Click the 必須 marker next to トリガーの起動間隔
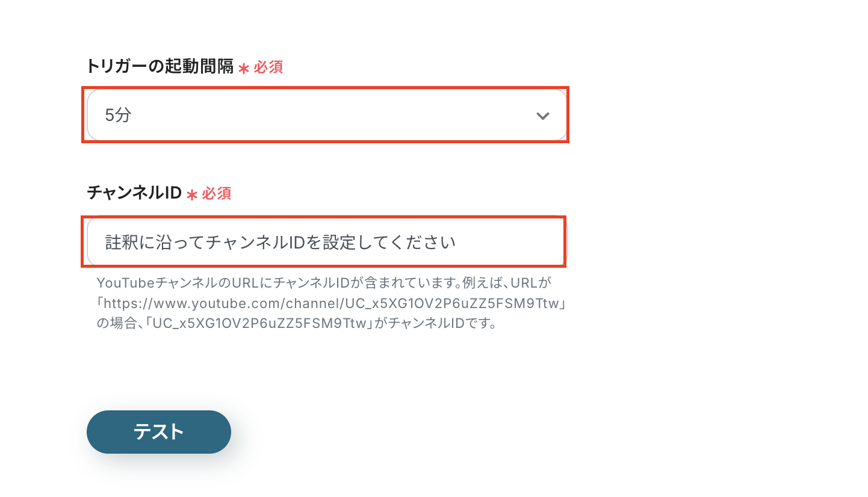The image size is (868, 497). 268,67
